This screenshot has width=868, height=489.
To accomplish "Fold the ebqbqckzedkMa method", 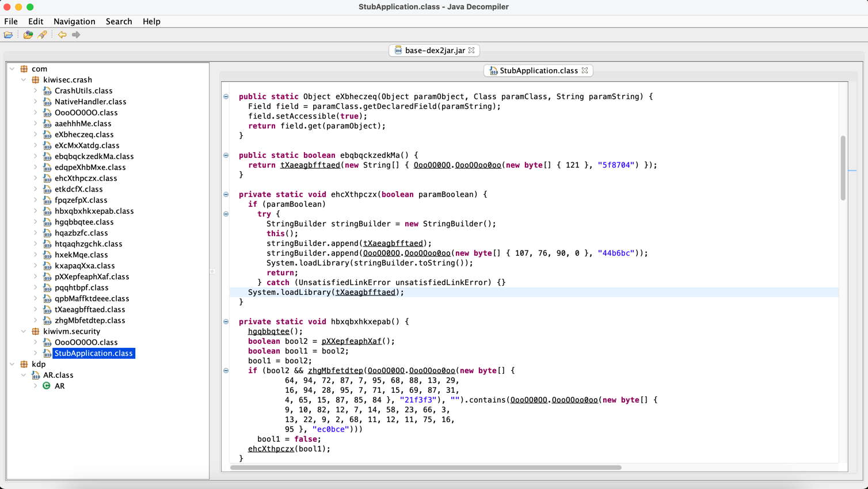I will point(226,155).
